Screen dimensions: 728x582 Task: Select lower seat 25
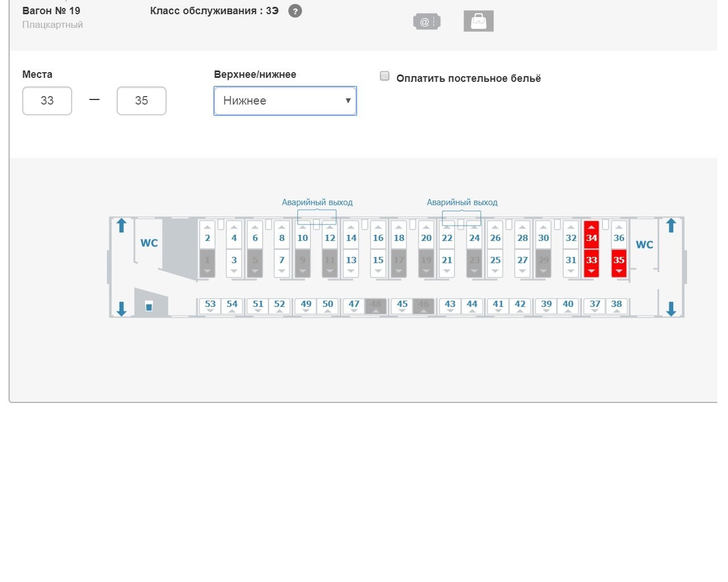pos(495,263)
